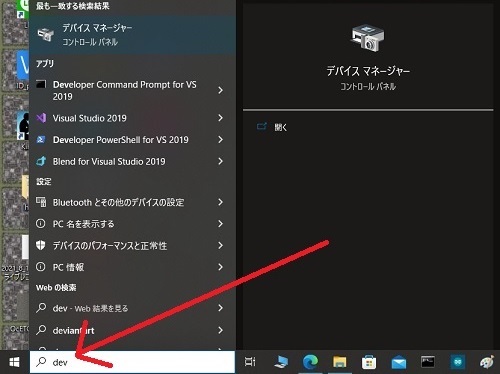Click search icon beside dev - Web 結果を見る
Image resolution: width=500 pixels, height=374 pixels.
41,308
